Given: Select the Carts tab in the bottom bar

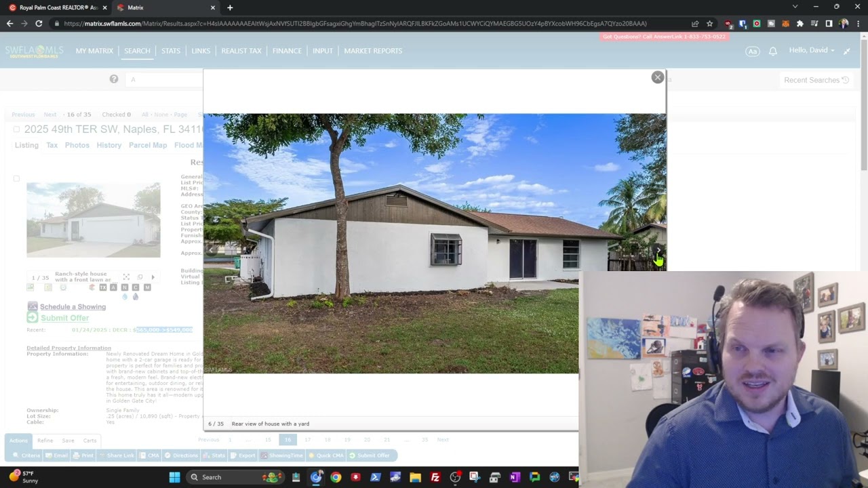Looking at the screenshot, I should pos(90,441).
